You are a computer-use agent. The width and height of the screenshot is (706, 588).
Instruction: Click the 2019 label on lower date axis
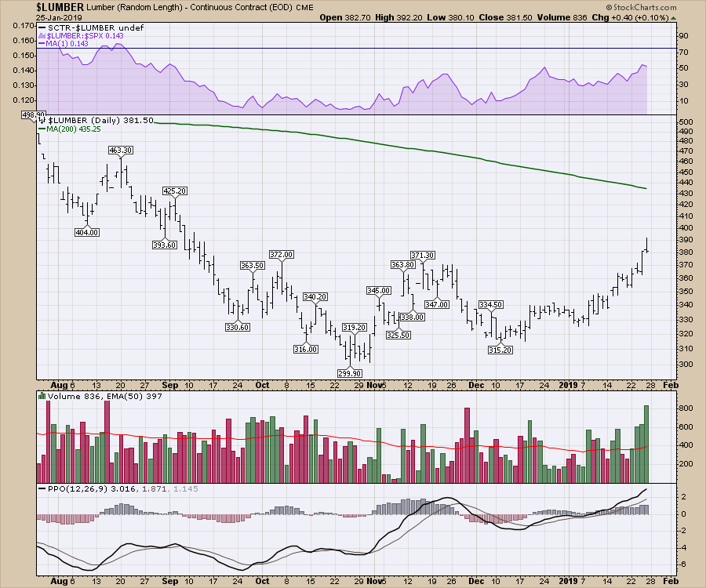568,581
